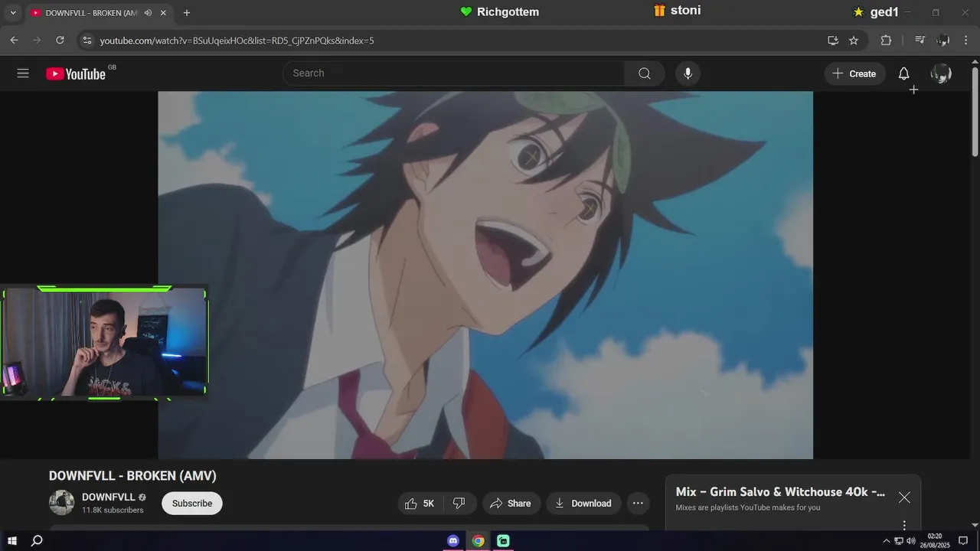Open Discord from the taskbar
This screenshot has width=980, height=551.
coord(453,540)
